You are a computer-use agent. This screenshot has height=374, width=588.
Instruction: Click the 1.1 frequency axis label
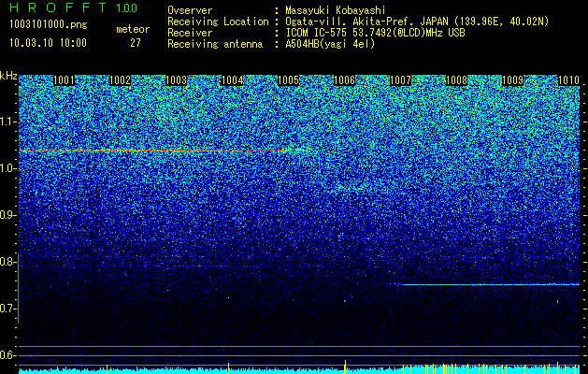(8, 122)
